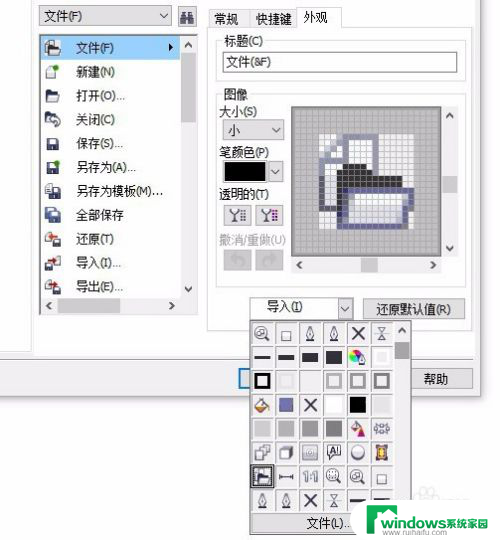Click the Save all icon in list
The height and width of the screenshot is (540, 500).
tap(53, 215)
